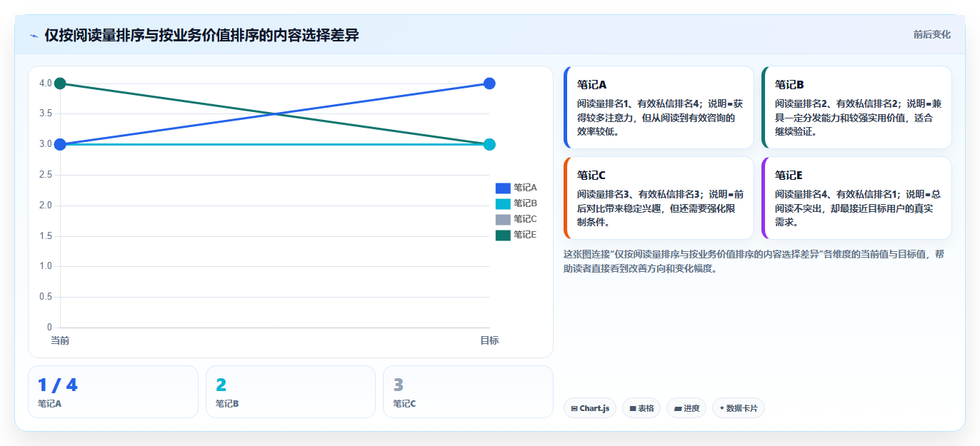Click the cyan 笔记B data point at 目标
Viewport: 980px width, 446px height.
[489, 144]
